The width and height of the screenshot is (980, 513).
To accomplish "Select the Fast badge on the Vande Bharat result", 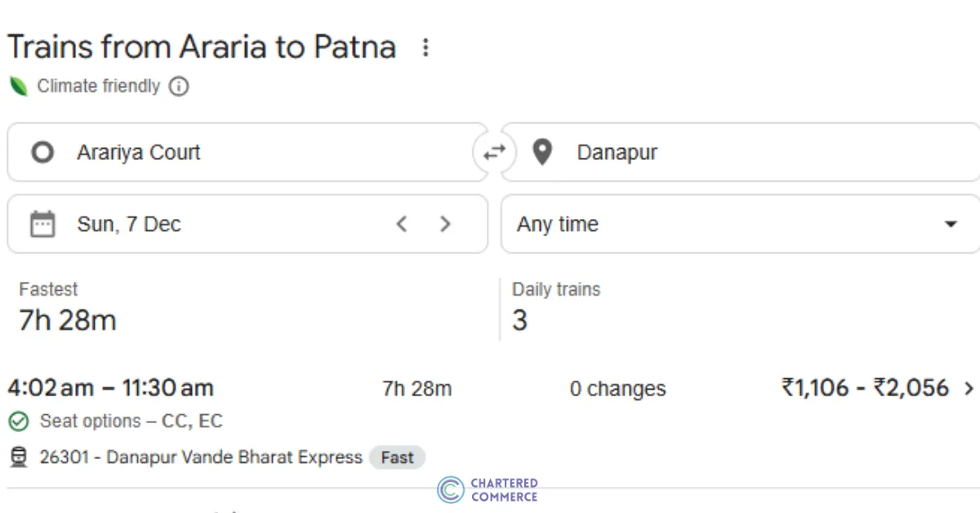I will click(x=397, y=457).
